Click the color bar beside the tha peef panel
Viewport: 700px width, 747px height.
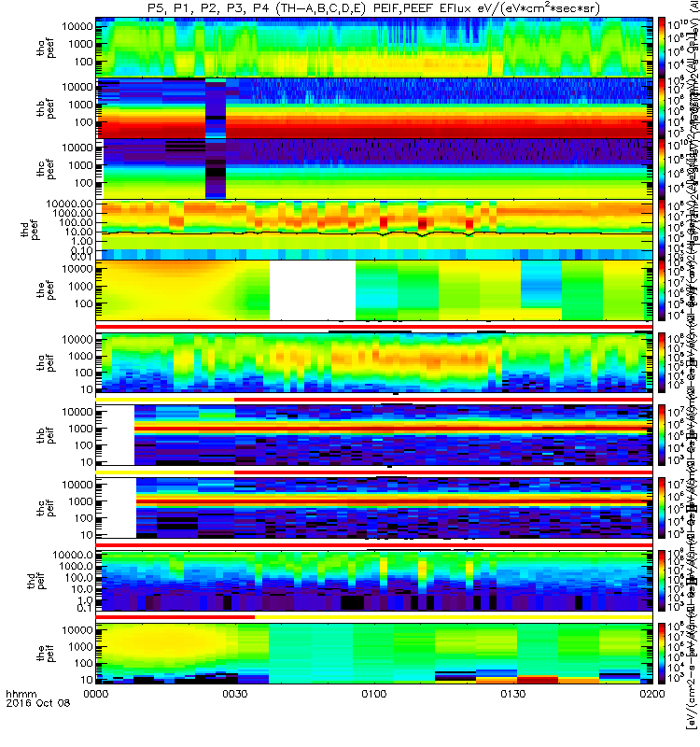[x=662, y=47]
